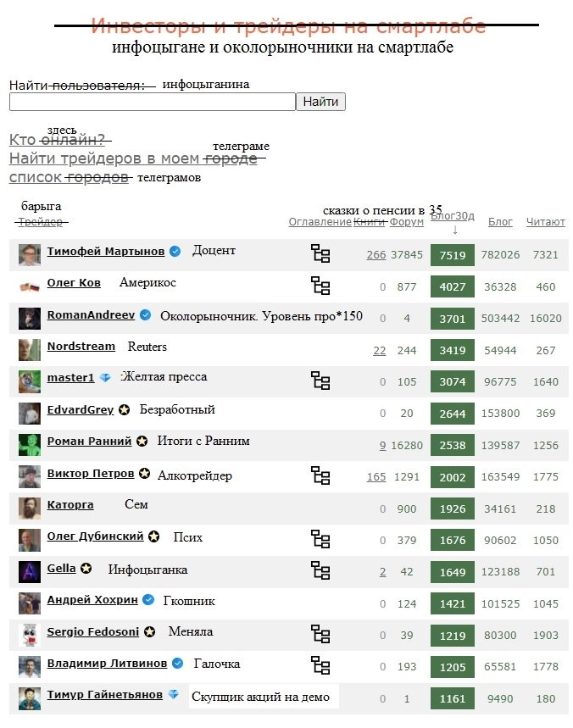Open table of contents icon for Тимофей Мартынов
Image resolution: width=573 pixels, height=728 pixels.
coord(320,253)
